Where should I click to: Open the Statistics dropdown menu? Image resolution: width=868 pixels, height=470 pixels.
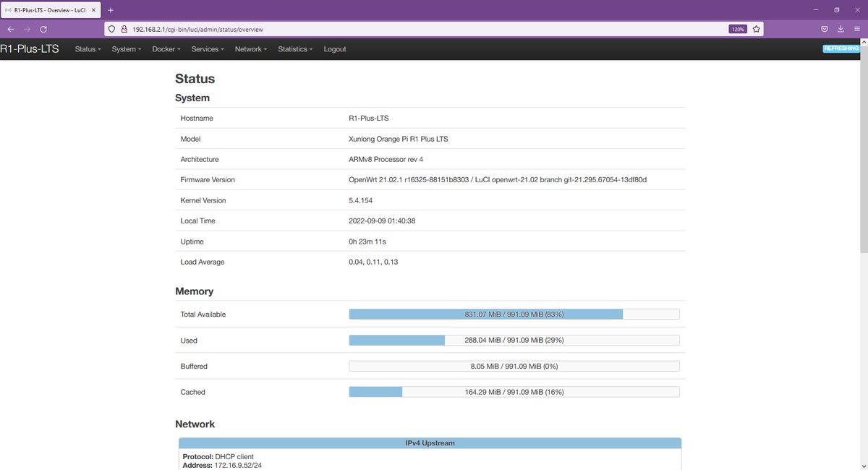[x=295, y=49]
